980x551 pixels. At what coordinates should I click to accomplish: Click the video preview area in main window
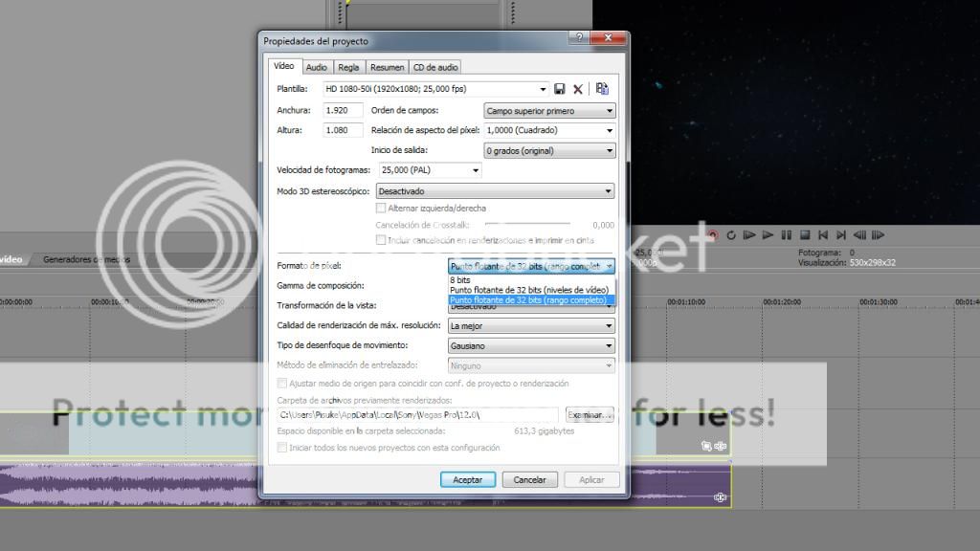tap(787, 113)
